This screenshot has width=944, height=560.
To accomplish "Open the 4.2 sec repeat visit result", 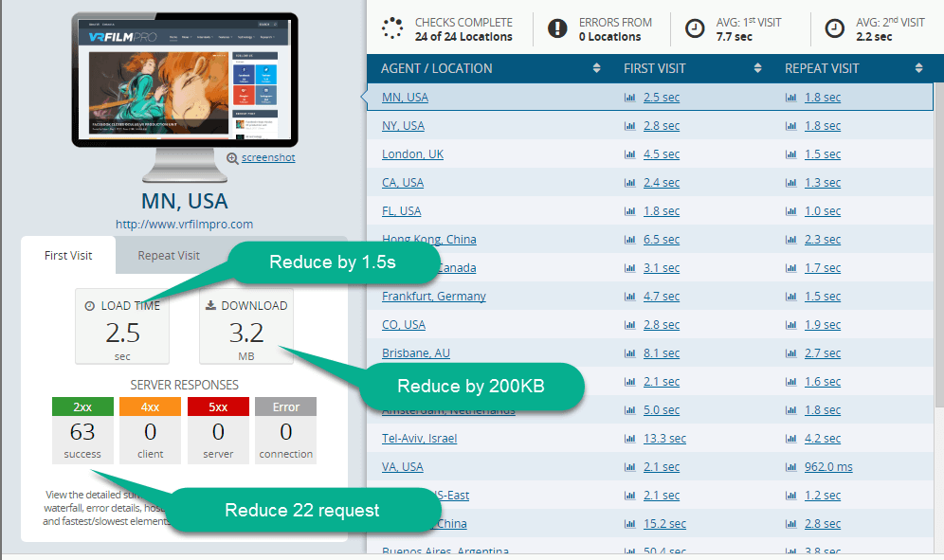I will pos(823,439).
